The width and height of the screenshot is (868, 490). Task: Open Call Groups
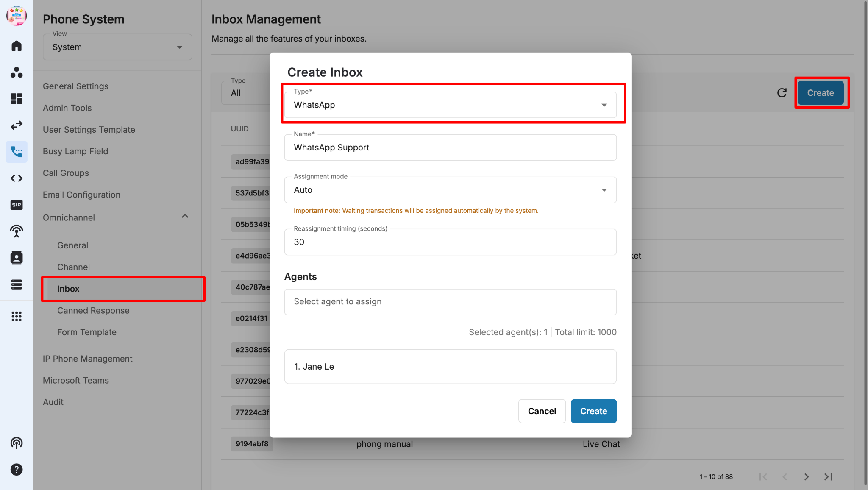point(66,173)
